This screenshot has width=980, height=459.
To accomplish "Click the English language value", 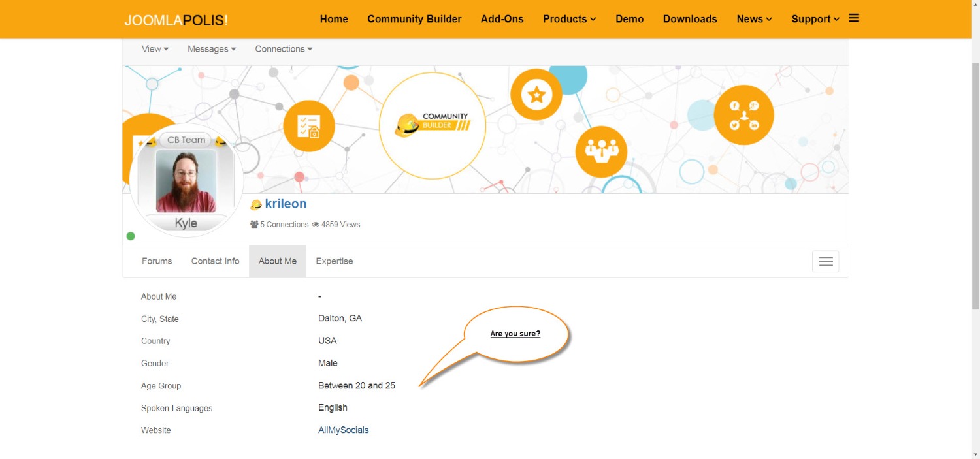I will (x=333, y=407).
